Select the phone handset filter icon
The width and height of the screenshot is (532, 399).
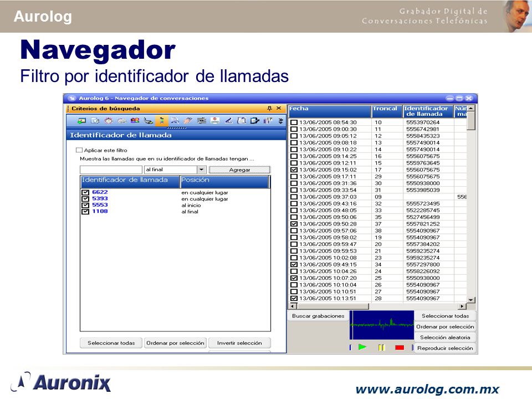149,120
